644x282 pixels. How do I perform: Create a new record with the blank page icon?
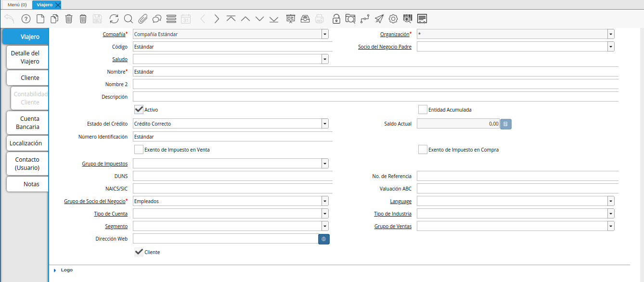[40, 19]
